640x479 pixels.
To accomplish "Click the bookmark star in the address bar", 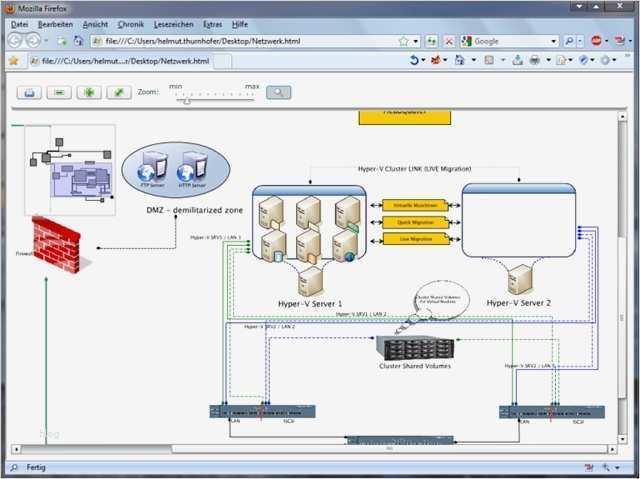I will (x=403, y=41).
